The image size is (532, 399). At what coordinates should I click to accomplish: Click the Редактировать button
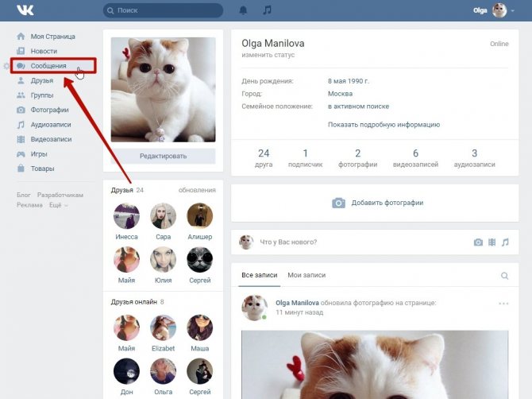pyautogui.click(x=164, y=157)
